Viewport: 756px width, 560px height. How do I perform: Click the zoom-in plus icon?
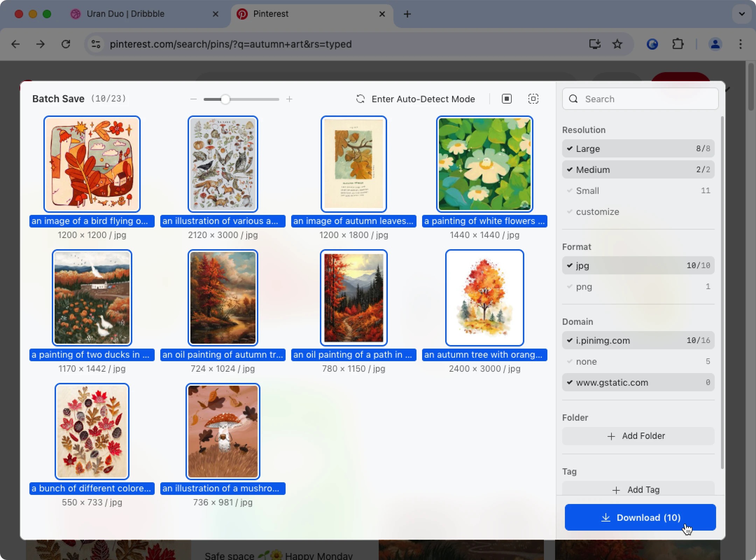tap(289, 99)
